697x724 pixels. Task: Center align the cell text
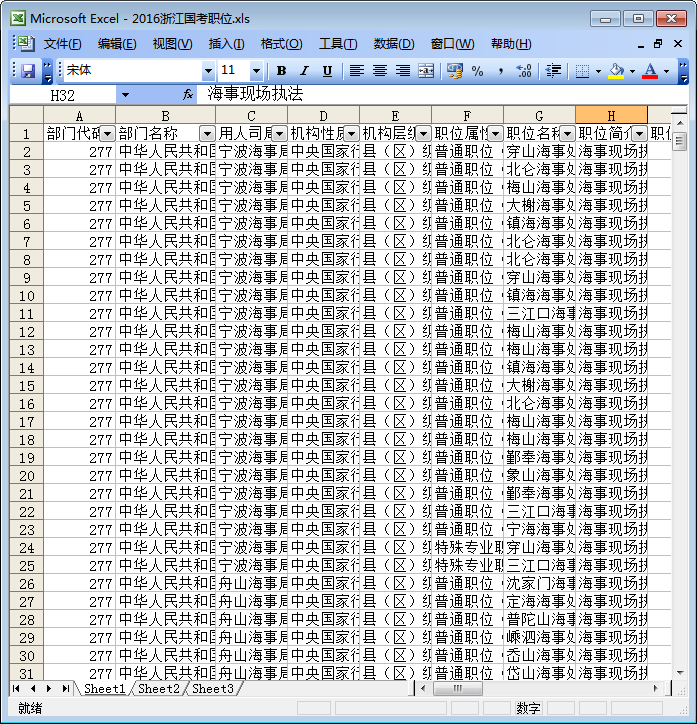[379, 71]
